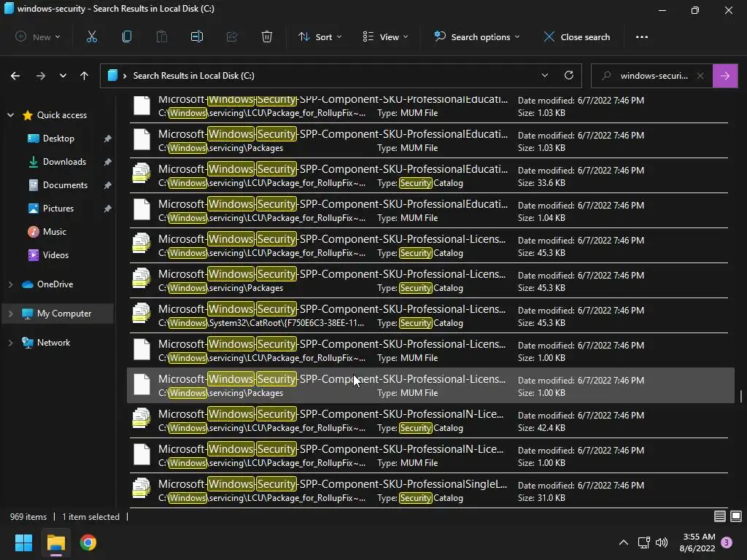
Task: Click the Delete trash can icon
Action: [x=267, y=36]
